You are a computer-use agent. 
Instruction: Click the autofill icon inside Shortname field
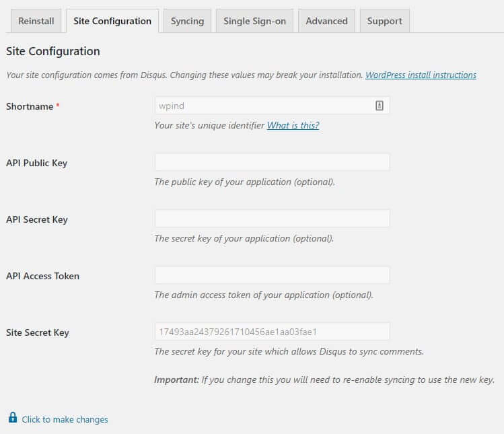380,106
